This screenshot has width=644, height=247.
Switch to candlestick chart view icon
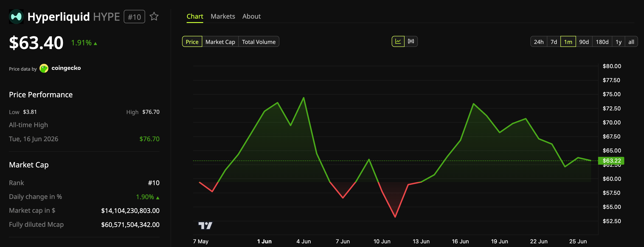pos(411,41)
